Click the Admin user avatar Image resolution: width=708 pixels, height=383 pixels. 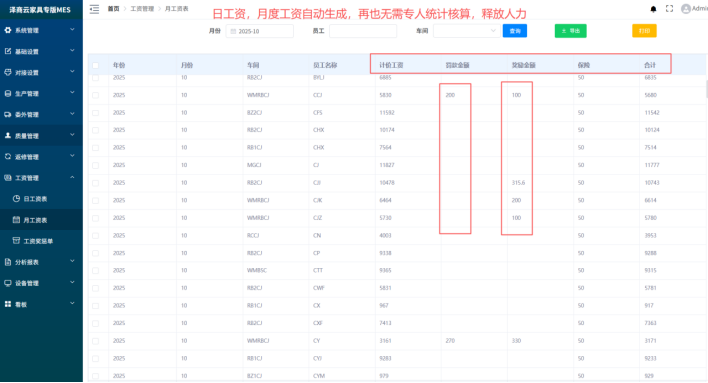coord(686,9)
